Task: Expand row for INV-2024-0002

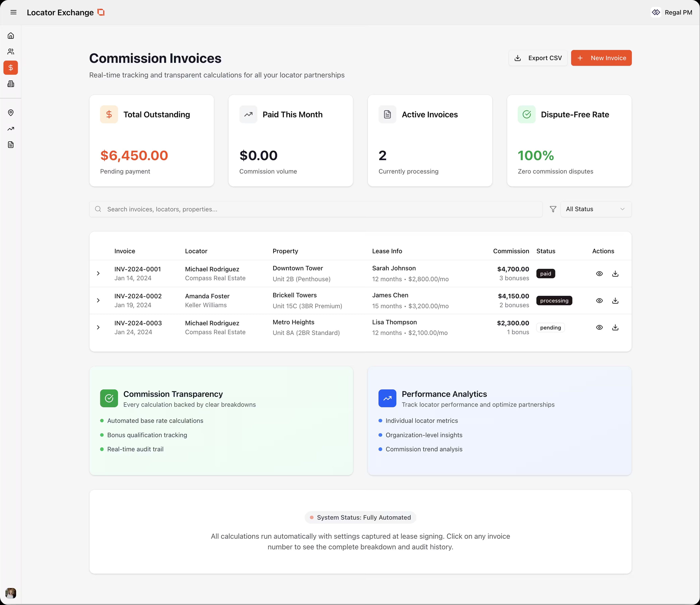Action: click(x=98, y=300)
